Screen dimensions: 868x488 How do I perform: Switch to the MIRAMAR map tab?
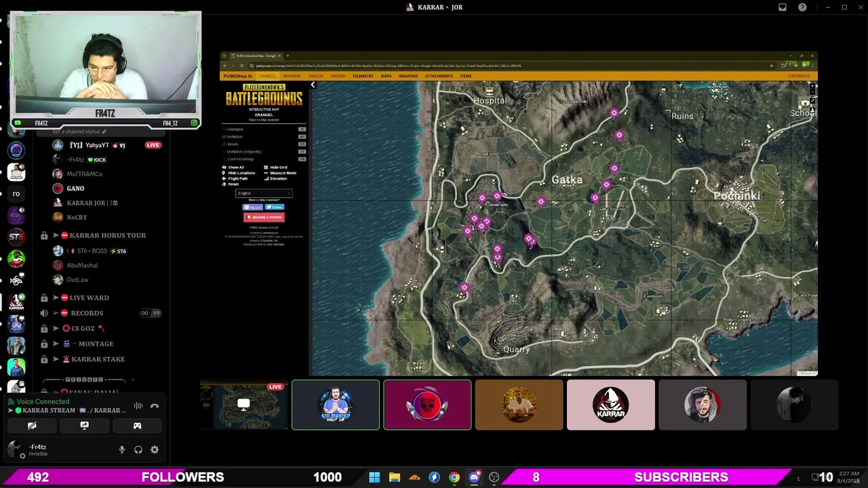pyautogui.click(x=292, y=76)
